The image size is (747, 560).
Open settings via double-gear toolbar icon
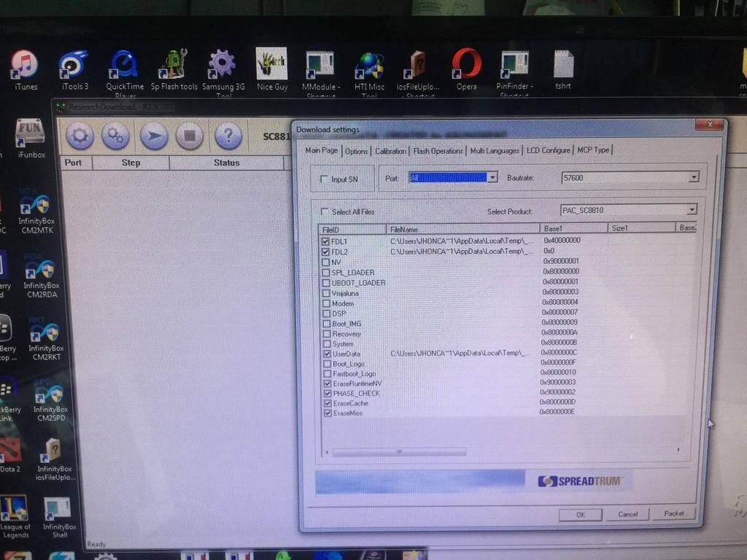coord(115,136)
